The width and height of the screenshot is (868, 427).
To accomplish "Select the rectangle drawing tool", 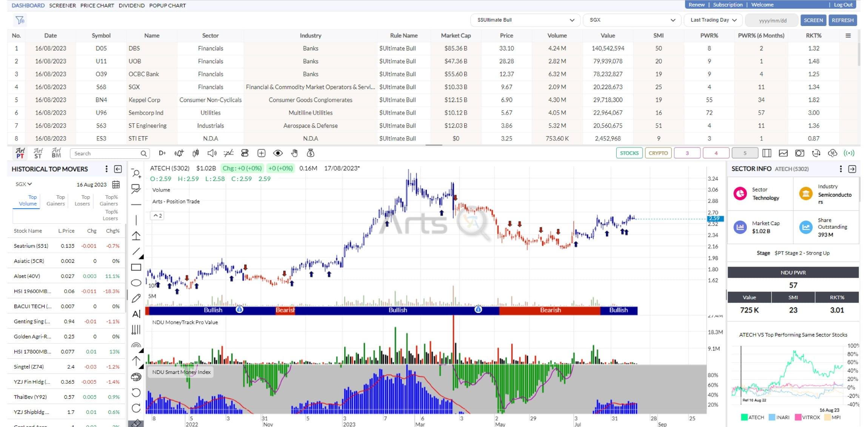I will pyautogui.click(x=136, y=267).
